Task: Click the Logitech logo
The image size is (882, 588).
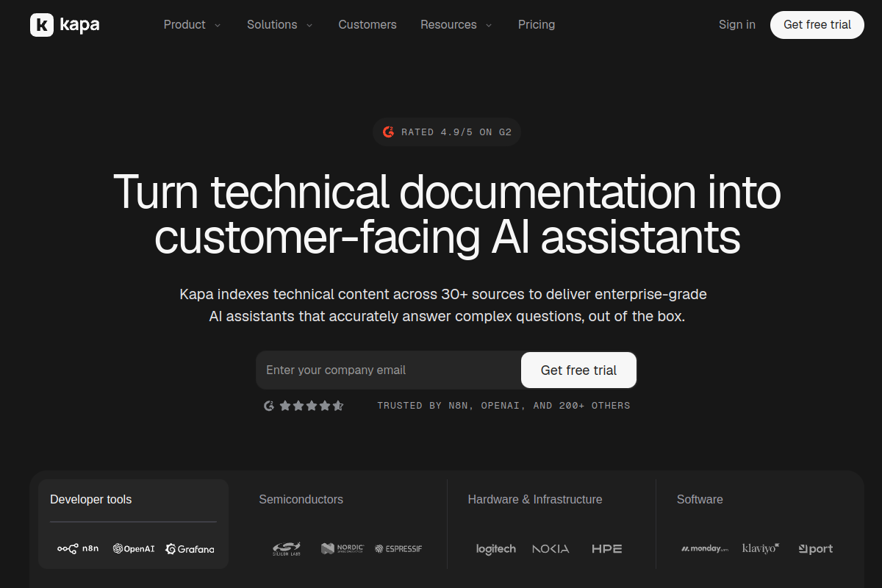Action: [496, 549]
